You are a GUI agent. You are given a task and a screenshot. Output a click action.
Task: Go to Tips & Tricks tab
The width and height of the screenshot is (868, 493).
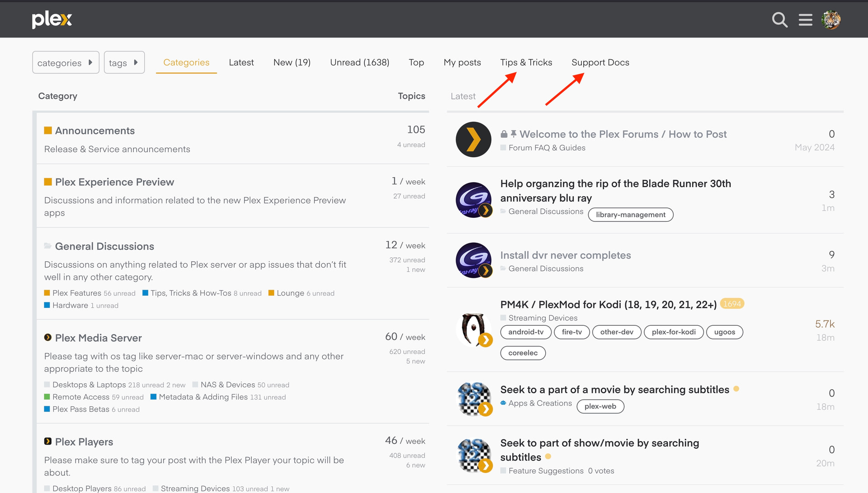(526, 62)
